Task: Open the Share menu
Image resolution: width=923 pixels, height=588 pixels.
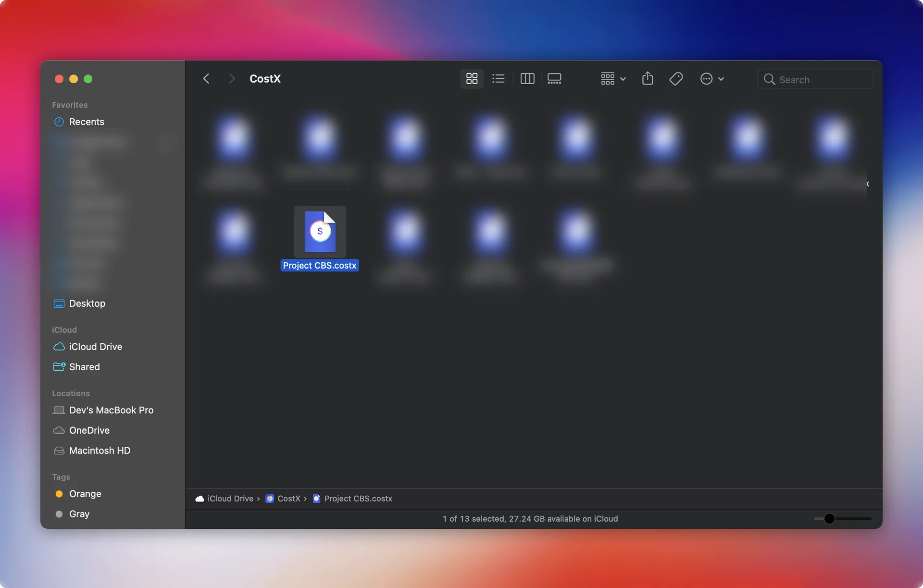Action: 648,78
